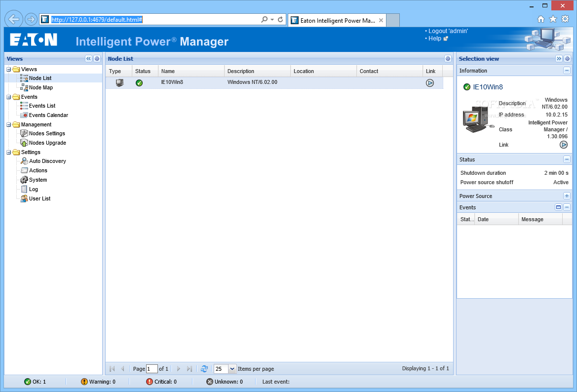The image size is (577, 392).
Task: Collapse the Status section
Action: tap(567, 159)
